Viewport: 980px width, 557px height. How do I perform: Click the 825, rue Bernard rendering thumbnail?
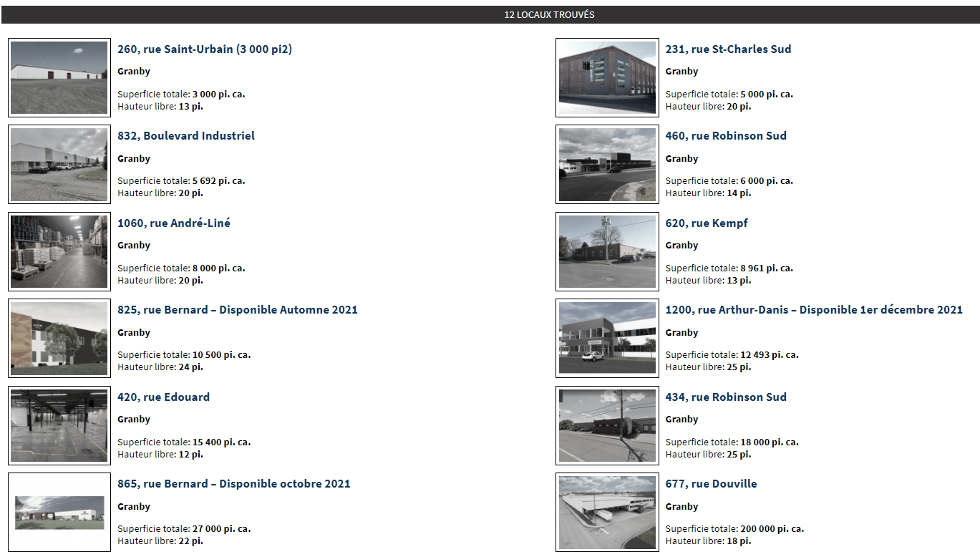point(59,339)
